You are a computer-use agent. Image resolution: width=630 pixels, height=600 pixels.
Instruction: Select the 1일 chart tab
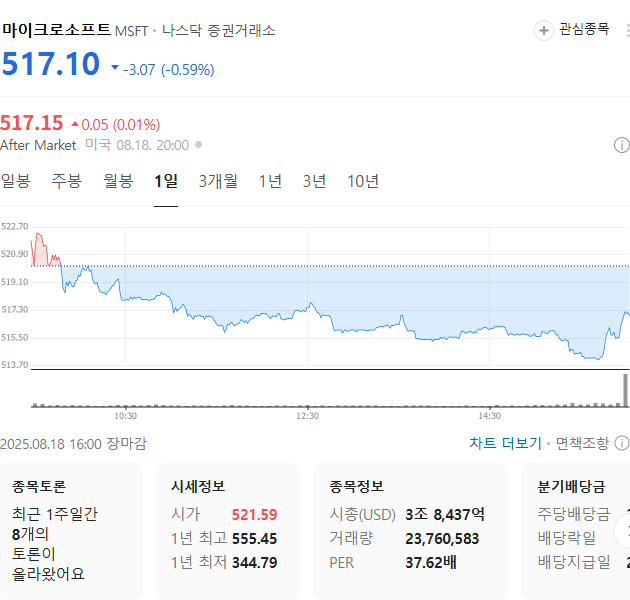[x=166, y=181]
